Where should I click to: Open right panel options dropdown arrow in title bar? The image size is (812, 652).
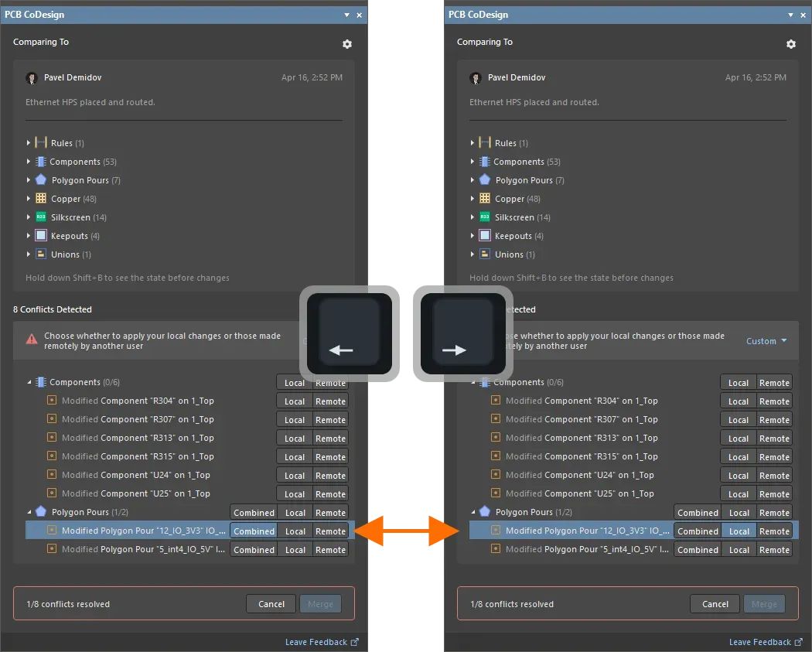click(790, 15)
